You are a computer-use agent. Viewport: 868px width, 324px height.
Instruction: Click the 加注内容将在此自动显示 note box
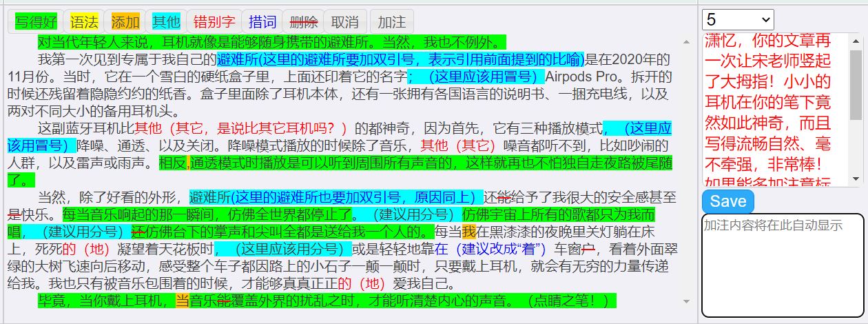783,265
